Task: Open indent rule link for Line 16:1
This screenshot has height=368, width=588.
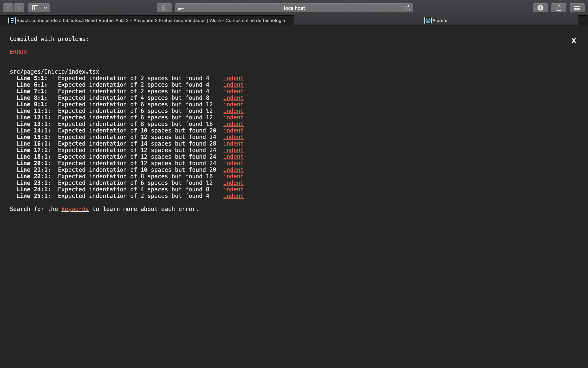Action: (x=233, y=144)
